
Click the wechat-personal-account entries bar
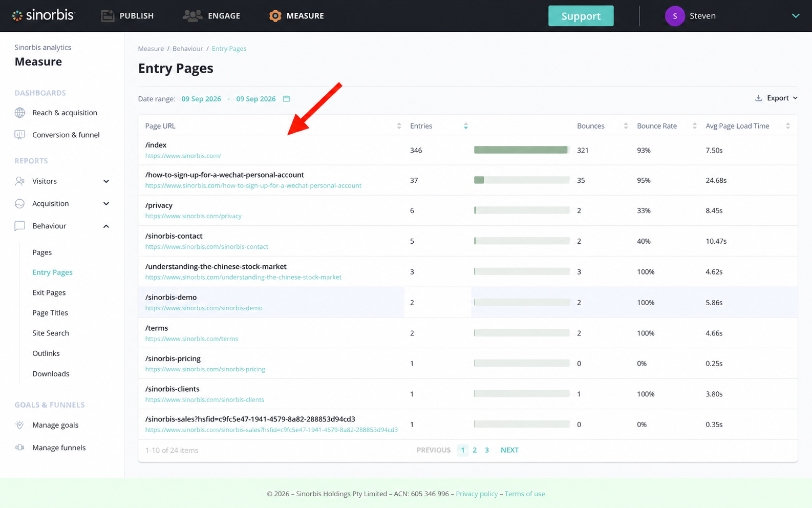[x=522, y=180]
